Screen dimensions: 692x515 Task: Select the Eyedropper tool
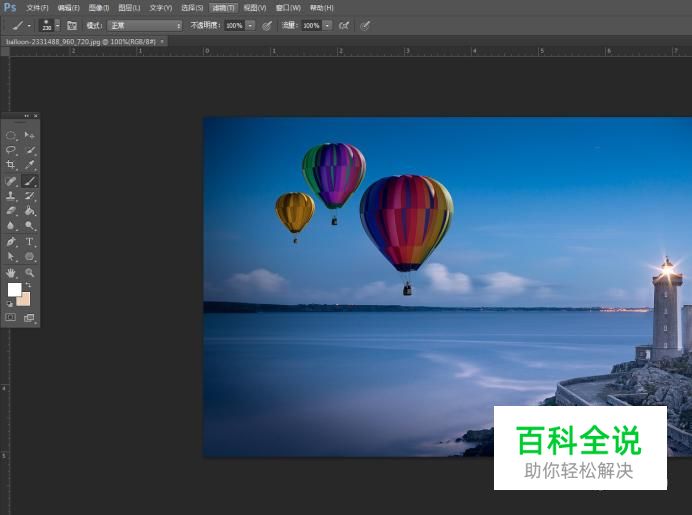point(30,165)
